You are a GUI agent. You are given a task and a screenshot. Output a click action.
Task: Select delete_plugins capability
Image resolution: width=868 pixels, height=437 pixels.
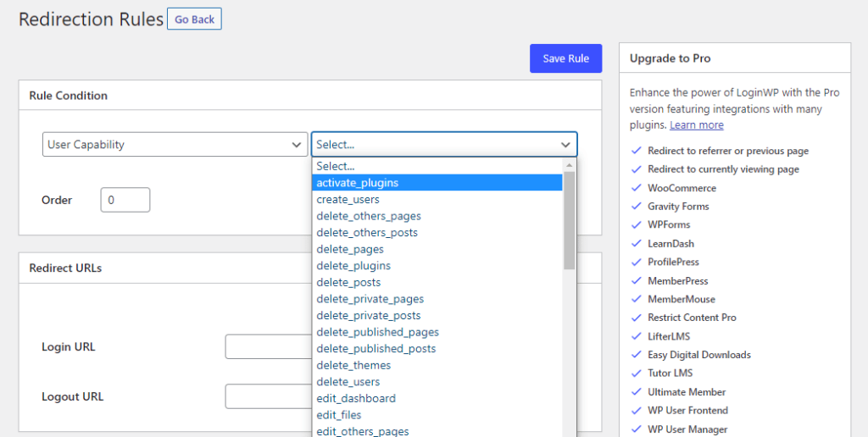(x=353, y=266)
